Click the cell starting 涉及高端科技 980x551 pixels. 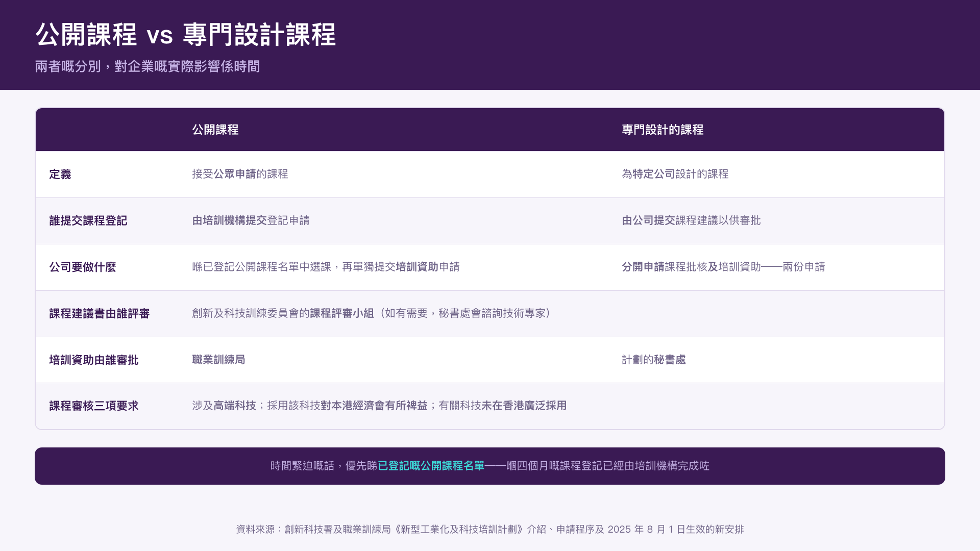coord(379,406)
